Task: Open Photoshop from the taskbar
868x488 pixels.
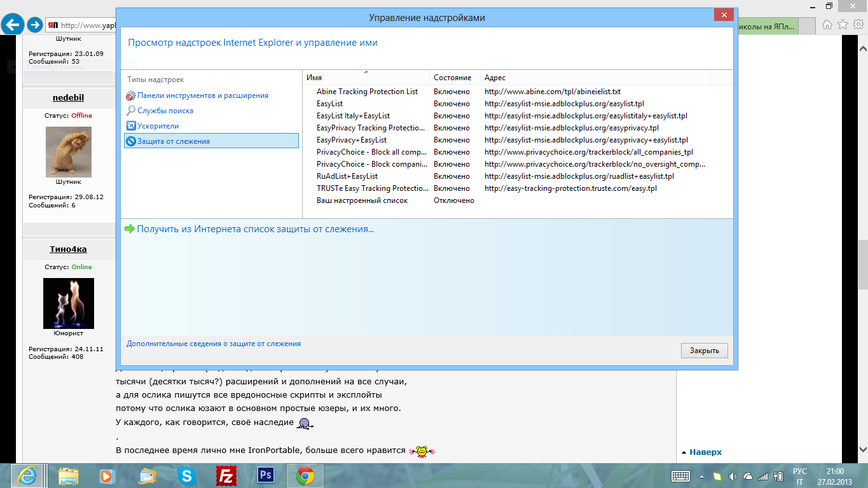Action: click(x=265, y=475)
